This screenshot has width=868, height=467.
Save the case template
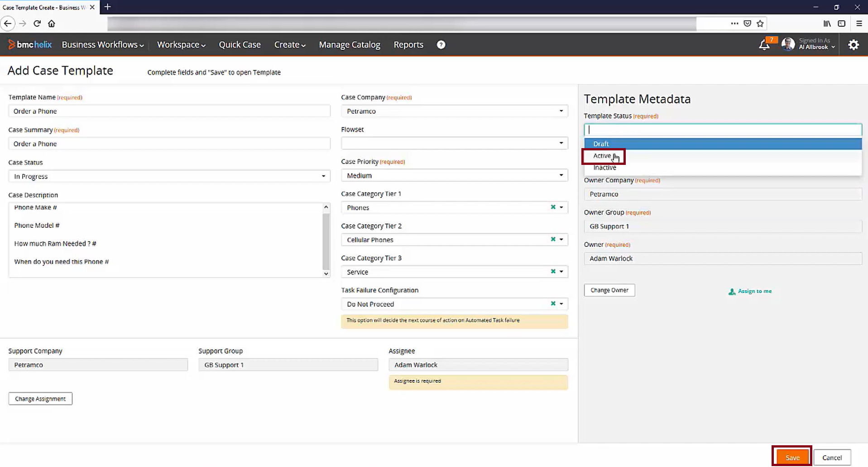click(x=792, y=457)
